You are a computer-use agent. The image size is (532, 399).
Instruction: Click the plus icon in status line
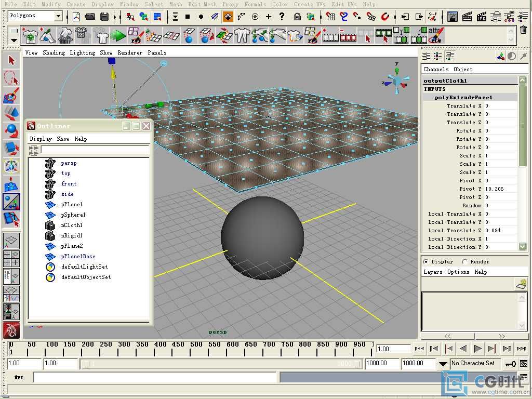pos(269,16)
